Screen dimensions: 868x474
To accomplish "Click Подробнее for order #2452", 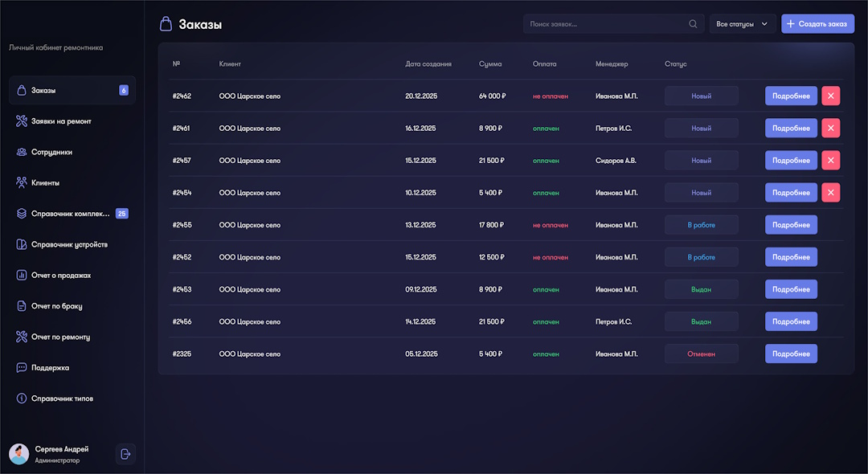I will click(791, 256).
